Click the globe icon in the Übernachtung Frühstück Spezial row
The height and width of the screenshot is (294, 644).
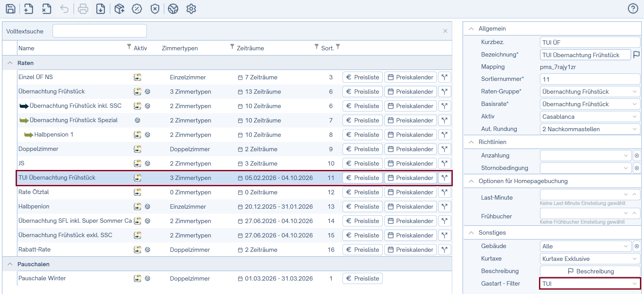click(x=137, y=120)
